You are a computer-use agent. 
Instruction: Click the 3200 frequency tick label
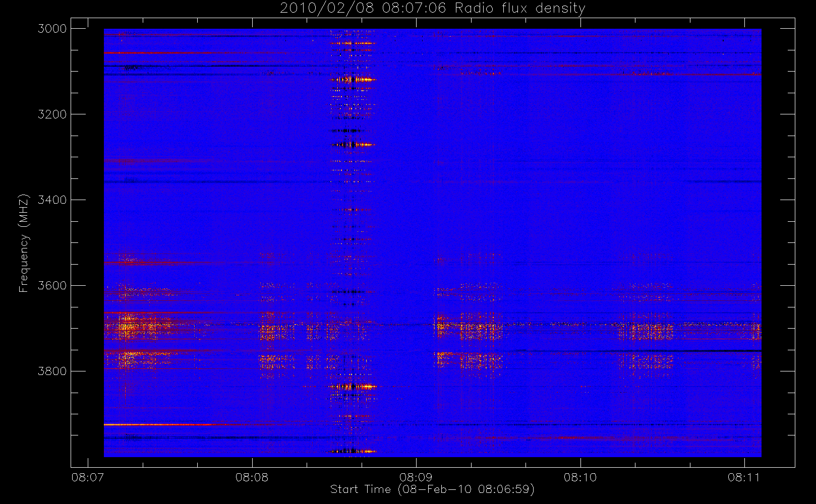pyautogui.click(x=52, y=114)
